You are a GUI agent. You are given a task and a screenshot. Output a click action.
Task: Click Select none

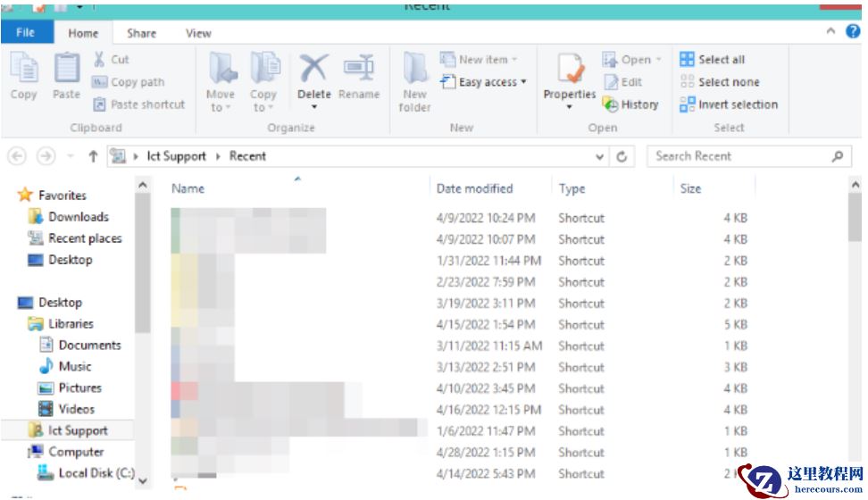(720, 82)
